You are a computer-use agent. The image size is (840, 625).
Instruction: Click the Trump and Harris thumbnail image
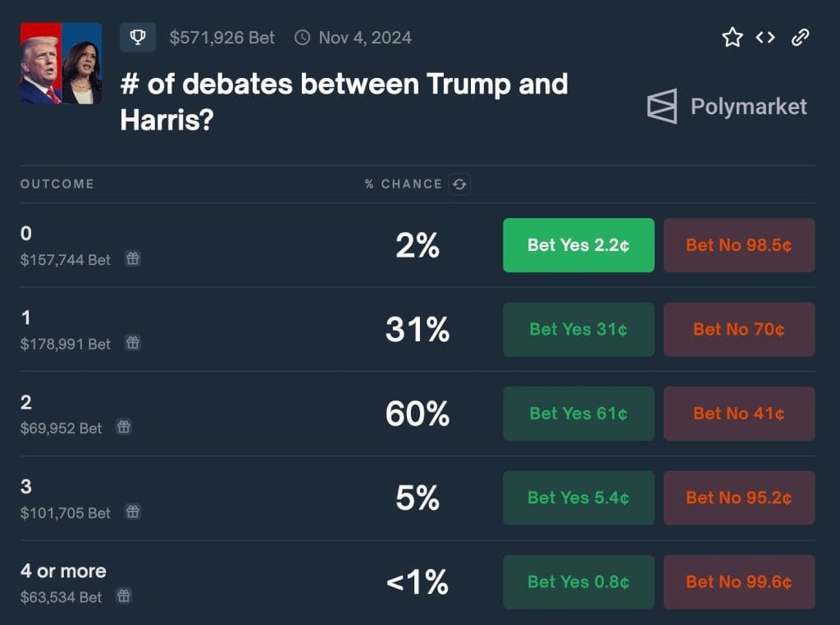pos(61,63)
